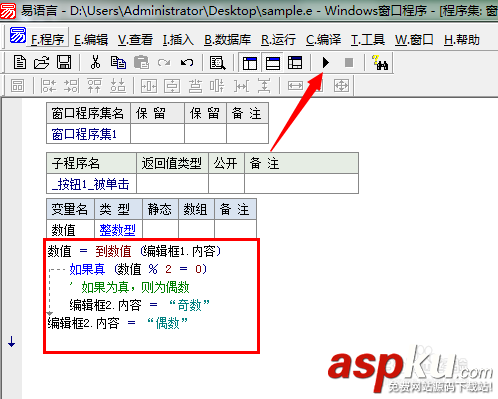Viewport: 498px width, 399px height.
Task: Collapse the 如果真 dashed flow line arrow
Action: [x=50, y=313]
